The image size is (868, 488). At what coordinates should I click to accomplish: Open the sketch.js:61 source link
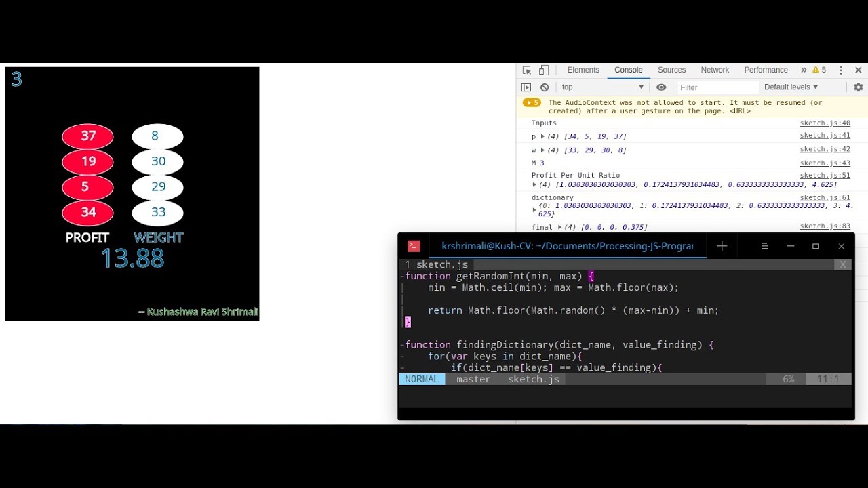825,198
